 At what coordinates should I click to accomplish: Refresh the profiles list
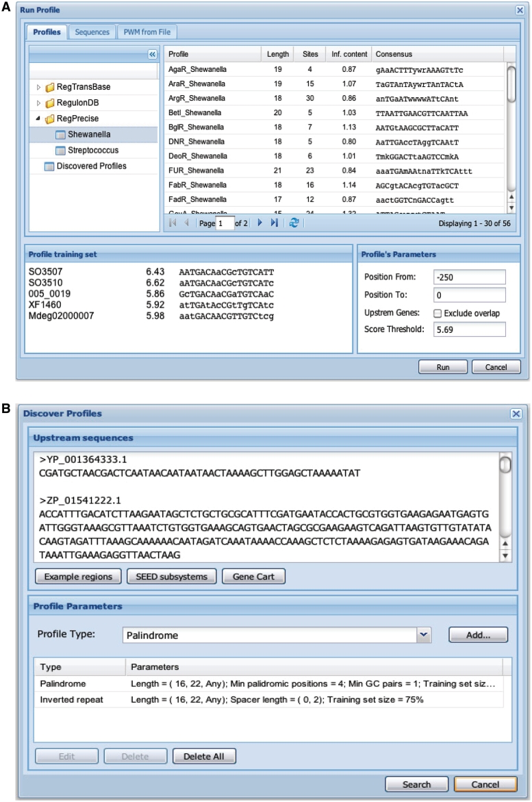pos(294,223)
